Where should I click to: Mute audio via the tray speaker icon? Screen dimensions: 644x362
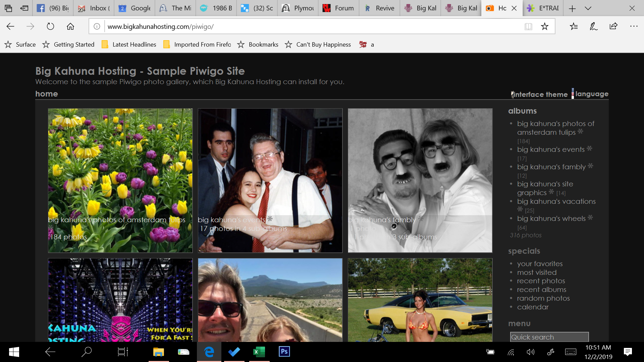pyautogui.click(x=531, y=352)
